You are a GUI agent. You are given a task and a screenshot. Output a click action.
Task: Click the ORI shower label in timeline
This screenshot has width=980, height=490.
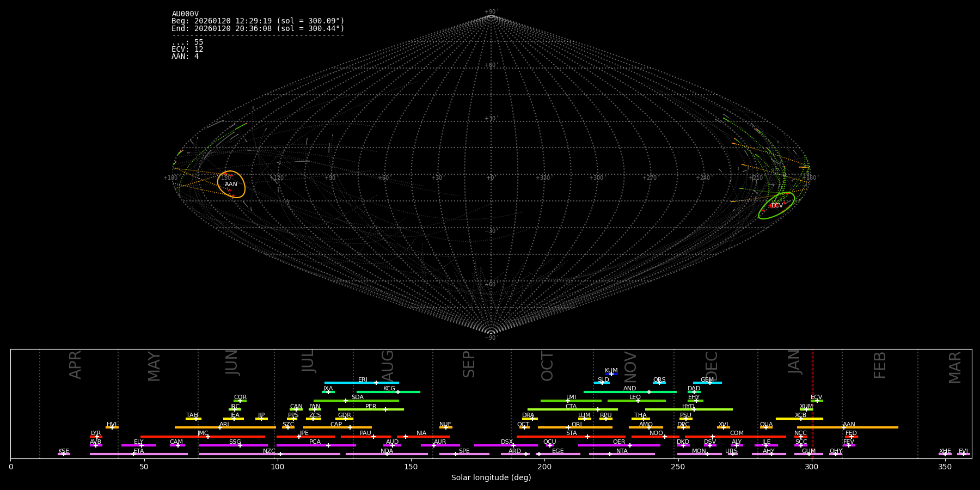click(577, 425)
